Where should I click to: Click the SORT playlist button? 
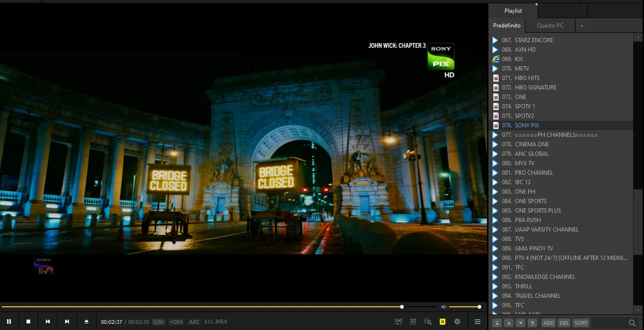coord(581,323)
